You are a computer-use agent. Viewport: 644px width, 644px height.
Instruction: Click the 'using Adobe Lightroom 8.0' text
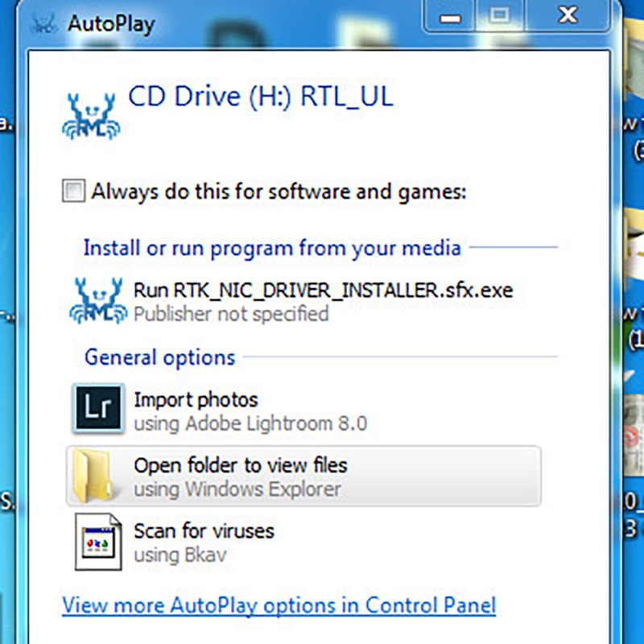pyautogui.click(x=250, y=423)
